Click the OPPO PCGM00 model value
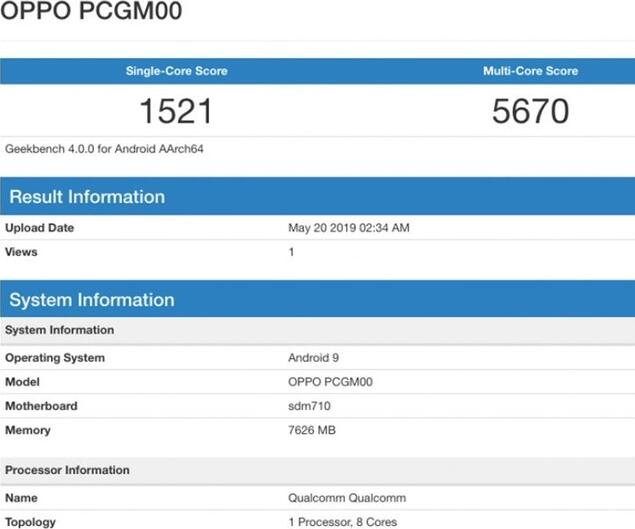 pos(330,382)
